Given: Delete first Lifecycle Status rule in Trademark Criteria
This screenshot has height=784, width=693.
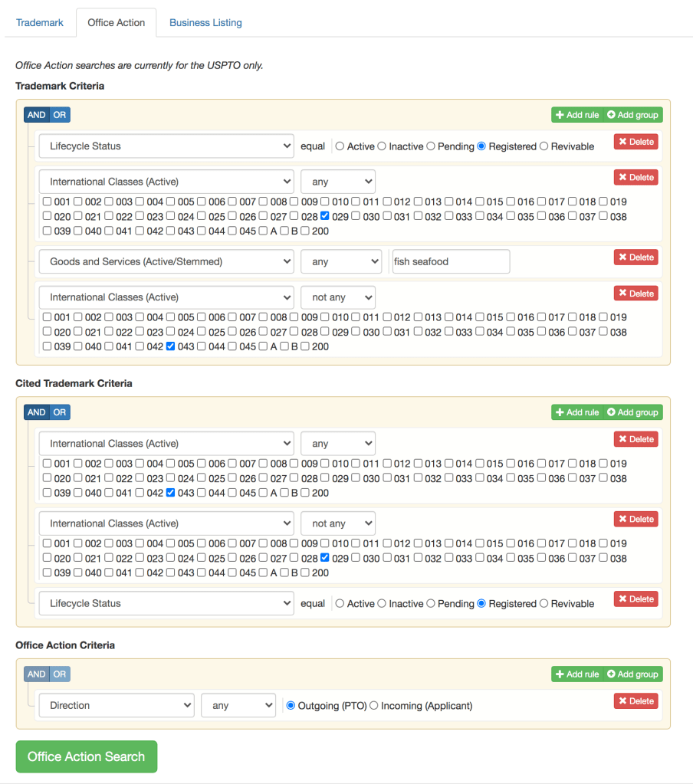Looking at the screenshot, I should 636,142.
